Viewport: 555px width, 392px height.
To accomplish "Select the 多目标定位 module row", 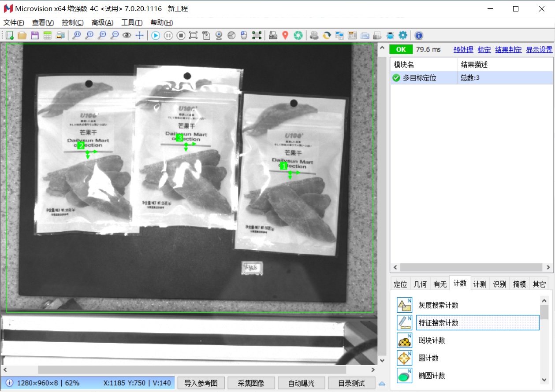I will pyautogui.click(x=471, y=78).
